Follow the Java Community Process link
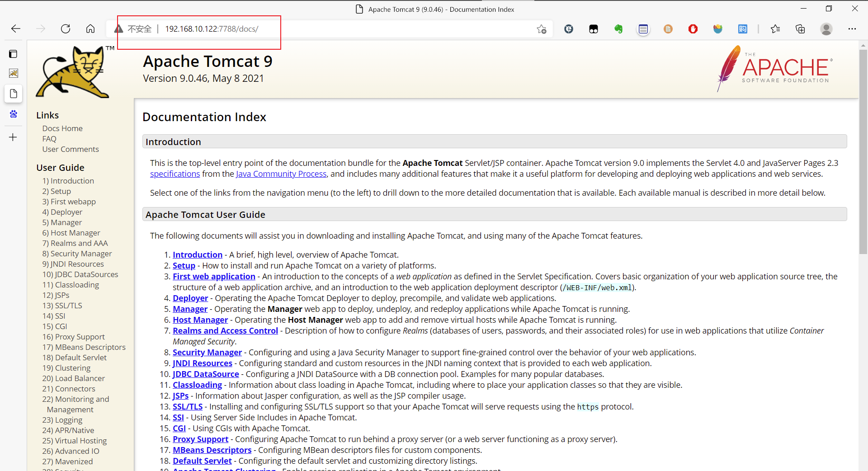 pos(281,174)
